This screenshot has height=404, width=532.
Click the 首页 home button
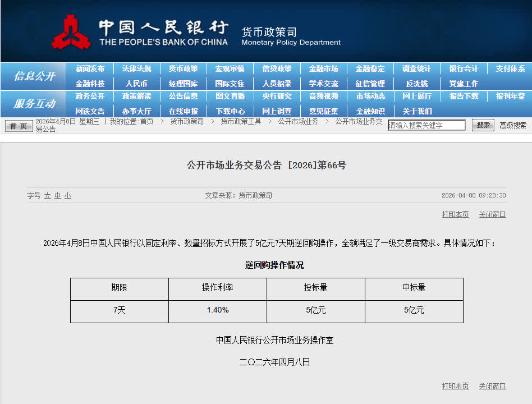19,126
